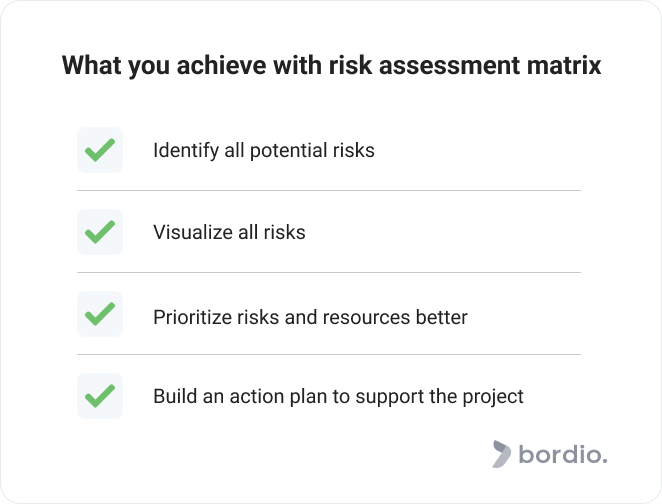Image resolution: width=662 pixels, height=504 pixels.
Task: Select 'Build an action plan to support the project'
Action: coord(338,397)
